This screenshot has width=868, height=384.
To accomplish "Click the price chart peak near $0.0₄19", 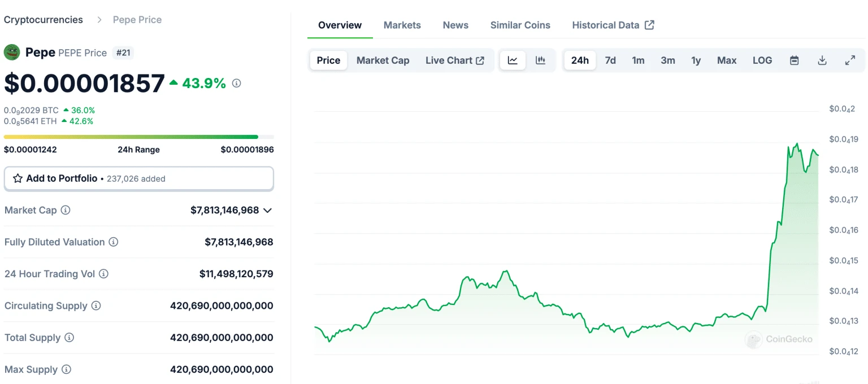I will pos(797,144).
